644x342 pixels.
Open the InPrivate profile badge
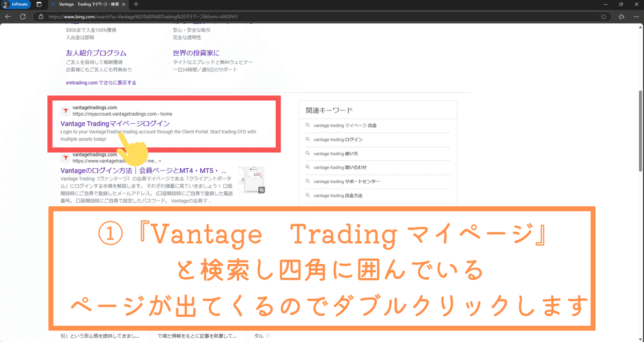click(16, 4)
